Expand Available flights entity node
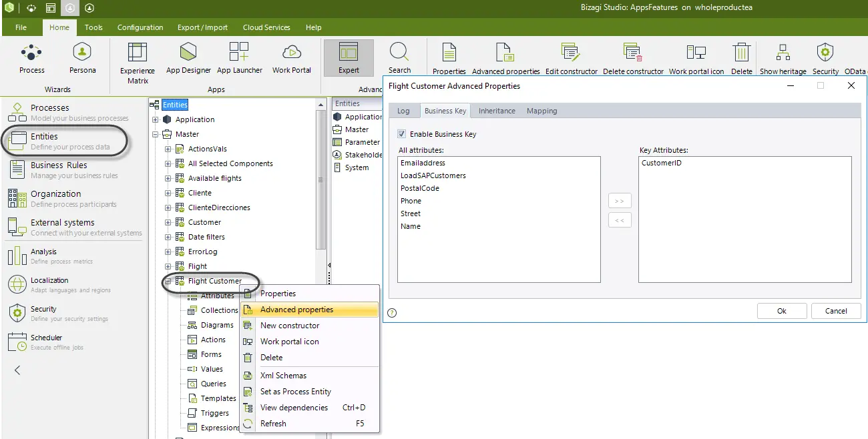 pyautogui.click(x=168, y=179)
